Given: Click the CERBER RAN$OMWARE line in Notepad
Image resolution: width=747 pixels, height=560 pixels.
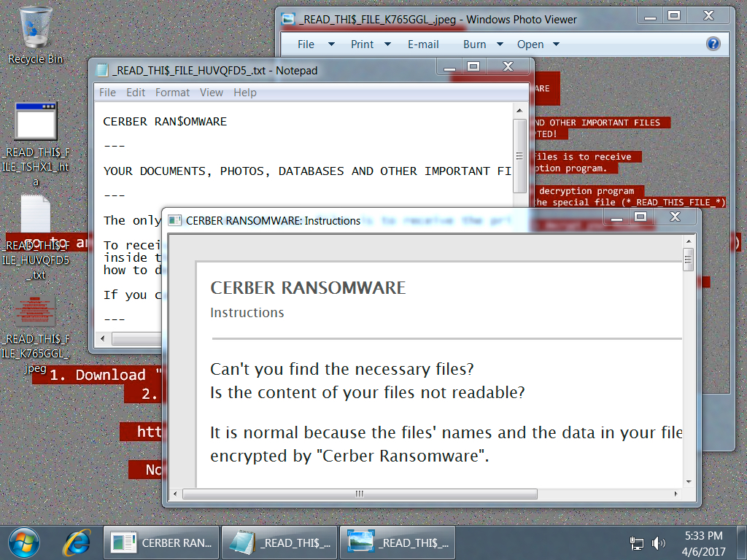Looking at the screenshot, I should point(165,122).
